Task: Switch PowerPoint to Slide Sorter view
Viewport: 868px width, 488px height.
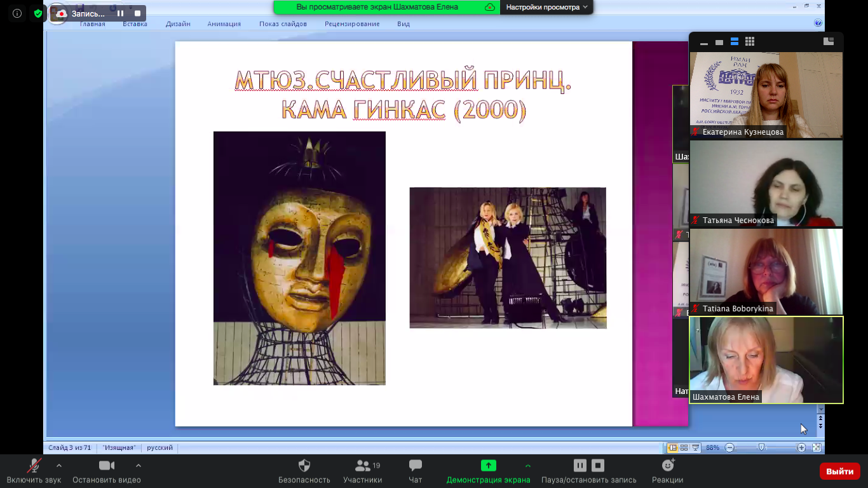Action: 684,447
